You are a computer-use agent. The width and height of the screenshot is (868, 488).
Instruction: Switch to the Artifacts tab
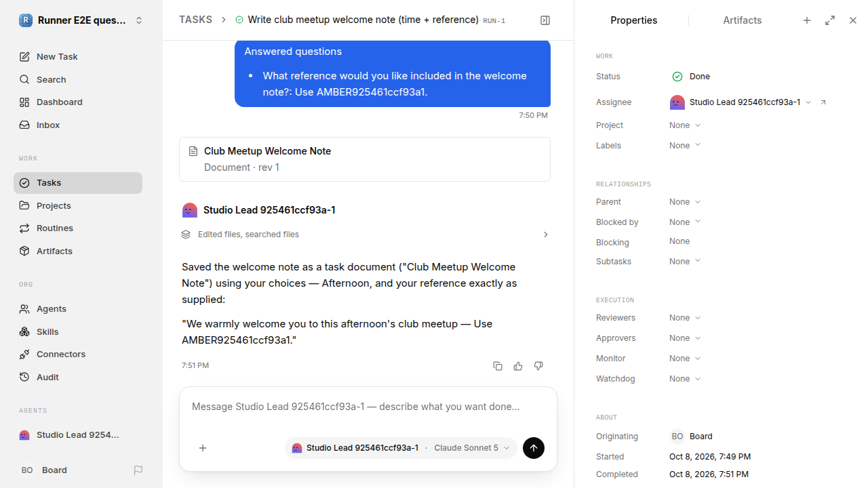(742, 20)
